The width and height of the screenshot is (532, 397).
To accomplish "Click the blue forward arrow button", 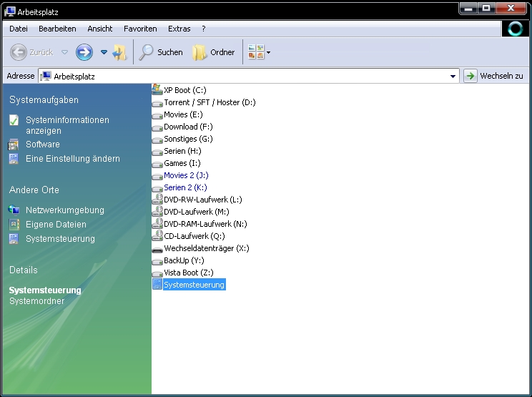I will click(84, 52).
